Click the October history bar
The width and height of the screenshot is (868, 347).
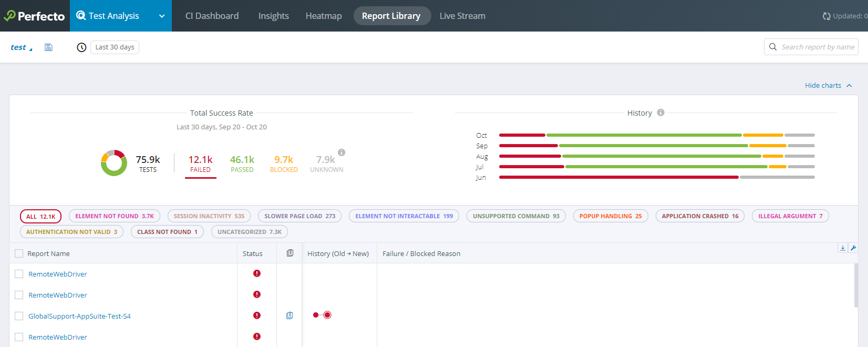pos(656,135)
